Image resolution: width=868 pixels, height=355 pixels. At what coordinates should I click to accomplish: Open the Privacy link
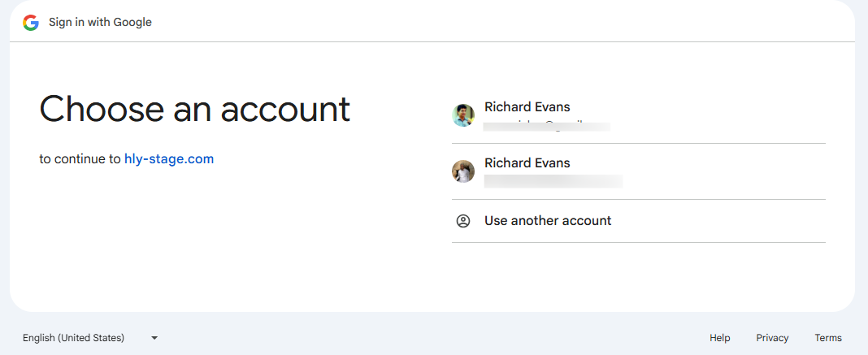point(772,338)
